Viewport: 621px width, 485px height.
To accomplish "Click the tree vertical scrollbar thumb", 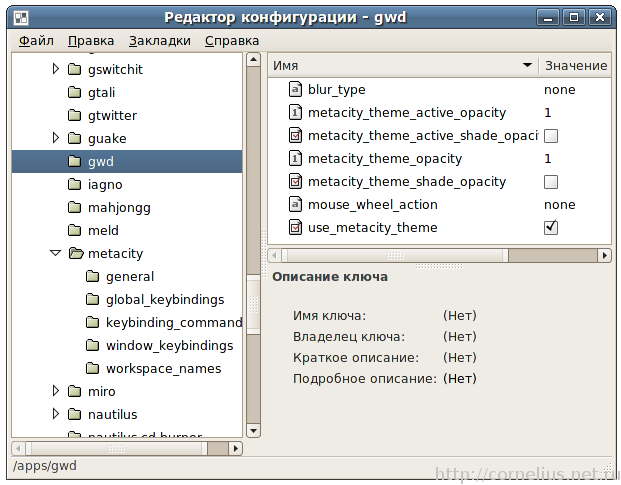I will click(253, 305).
